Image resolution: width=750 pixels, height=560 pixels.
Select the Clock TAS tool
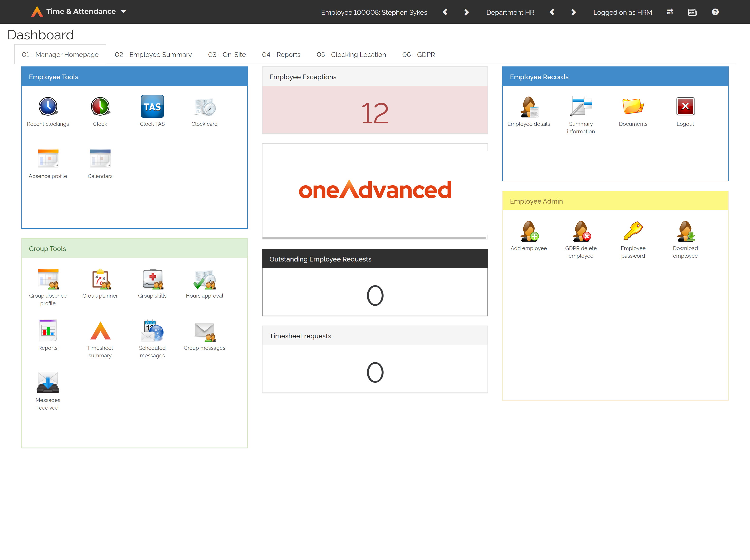152,107
